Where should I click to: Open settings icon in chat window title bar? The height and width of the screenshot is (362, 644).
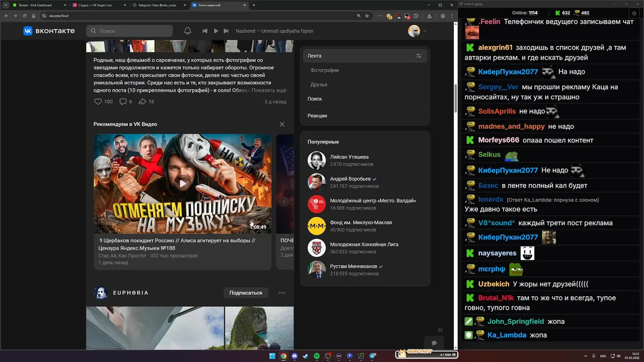tap(634, 13)
